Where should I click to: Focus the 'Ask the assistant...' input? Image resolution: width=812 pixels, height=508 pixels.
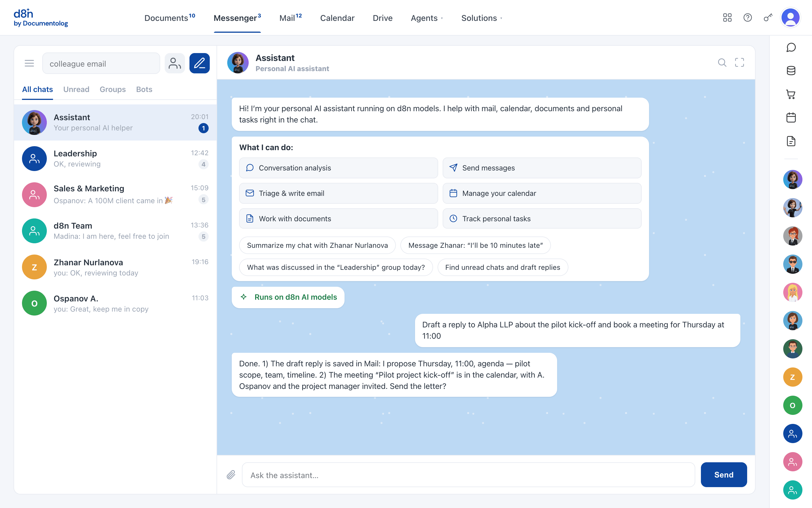[x=468, y=475]
